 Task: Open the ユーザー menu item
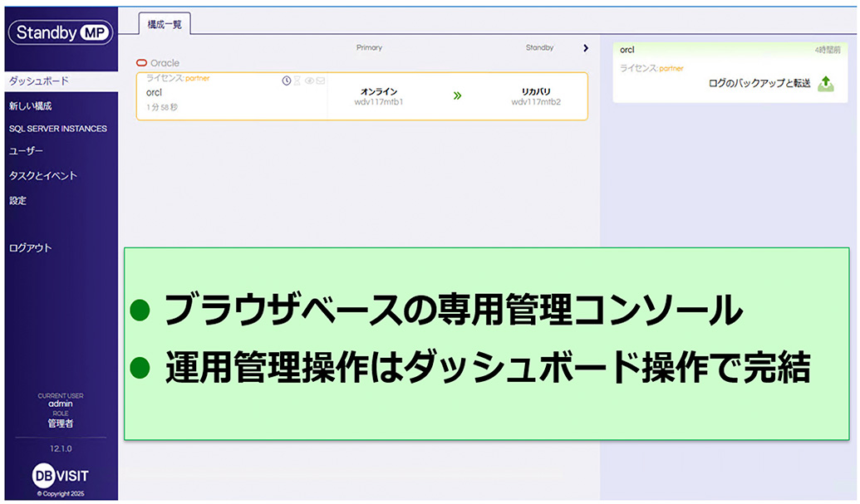(26, 151)
